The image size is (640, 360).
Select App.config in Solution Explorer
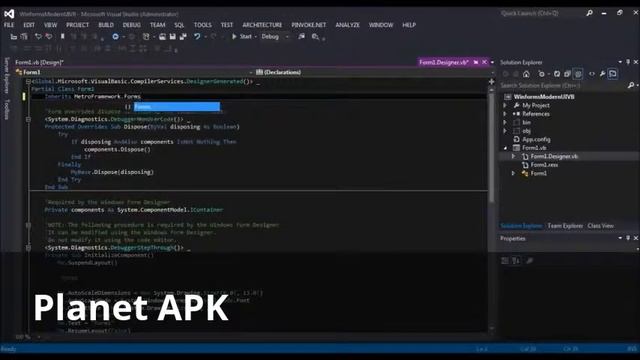[536, 140]
